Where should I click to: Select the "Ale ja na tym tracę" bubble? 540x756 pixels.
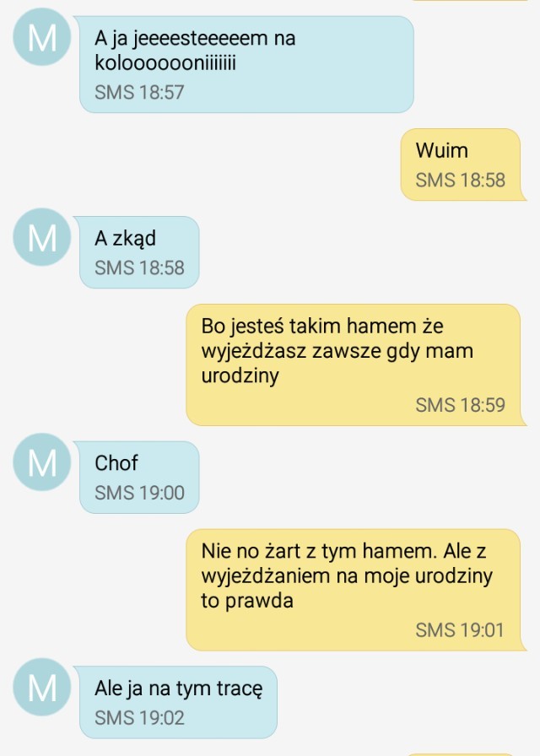pyautogui.click(x=178, y=702)
